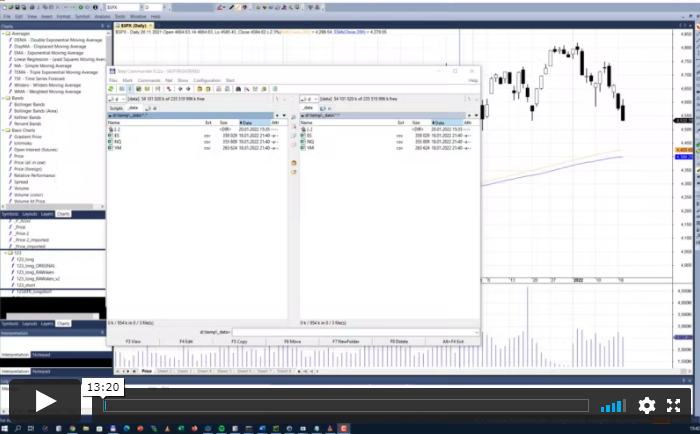Click the New file icon in AmiBroker toolbar

click(4, 8)
